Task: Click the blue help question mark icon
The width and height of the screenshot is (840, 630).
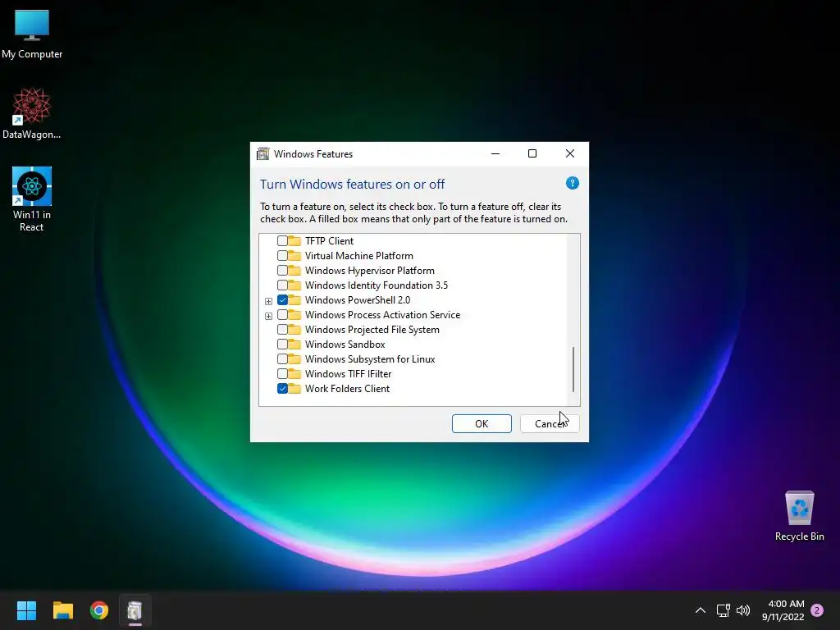Action: point(572,183)
